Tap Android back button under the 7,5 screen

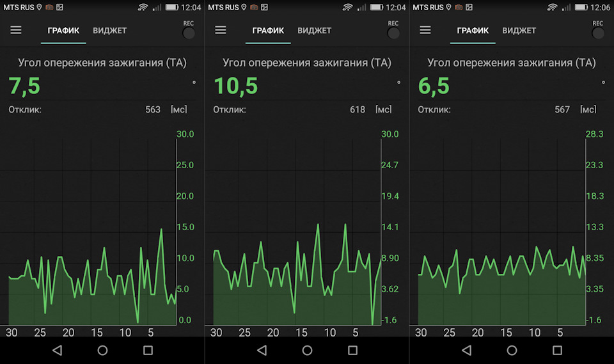coord(57,351)
